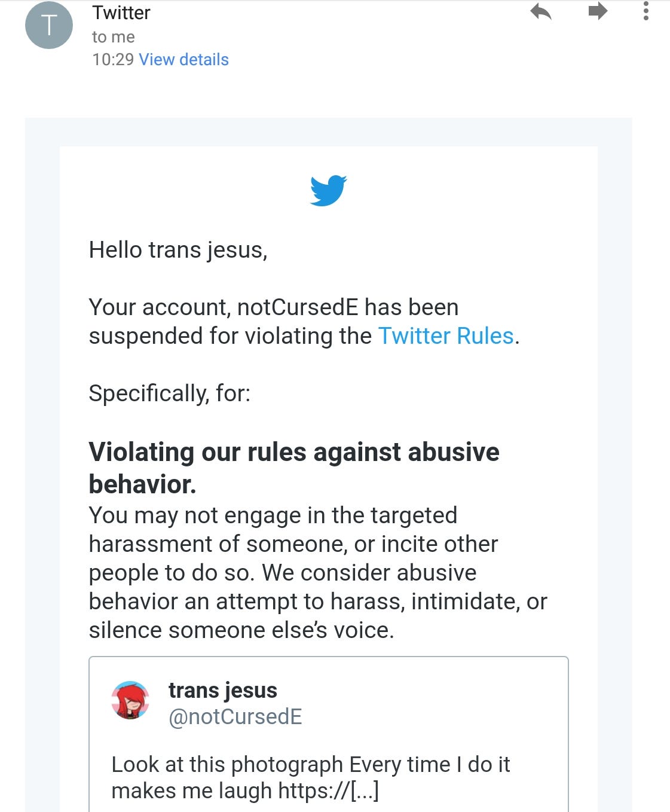The height and width of the screenshot is (812, 670).
Task: Click the @notCursedE username handle
Action: click(x=235, y=717)
